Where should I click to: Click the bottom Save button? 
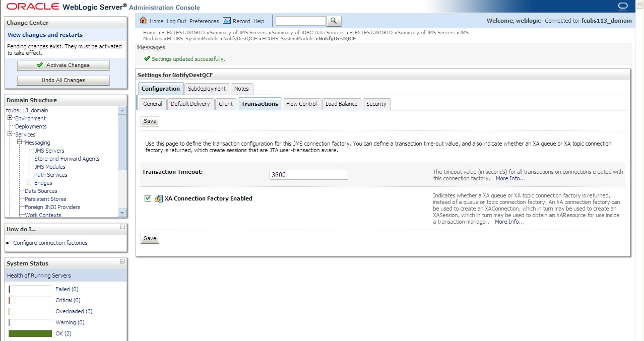150,238
